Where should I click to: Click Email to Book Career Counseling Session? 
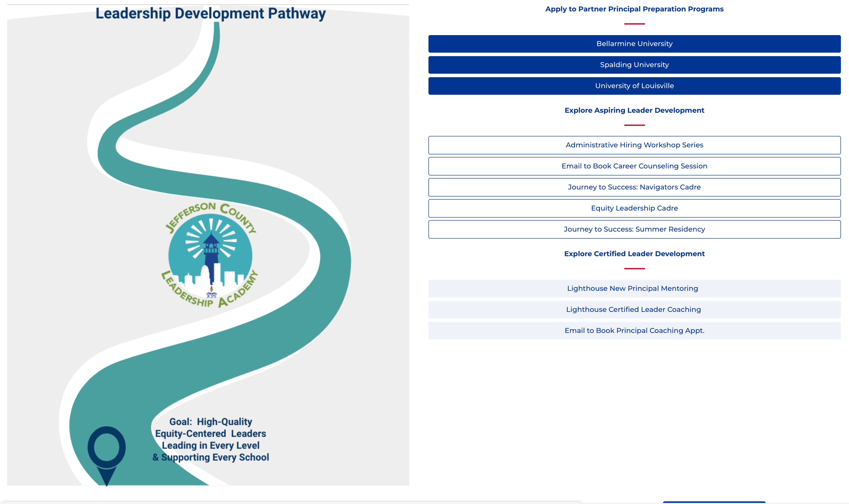tap(634, 166)
